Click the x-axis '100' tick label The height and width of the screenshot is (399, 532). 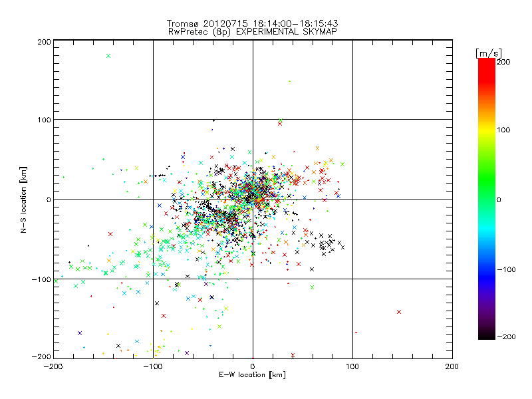point(352,366)
